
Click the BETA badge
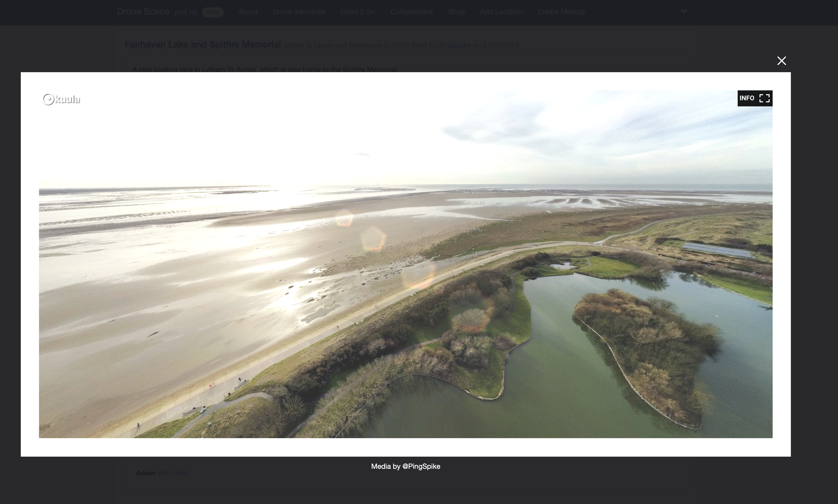tap(213, 13)
